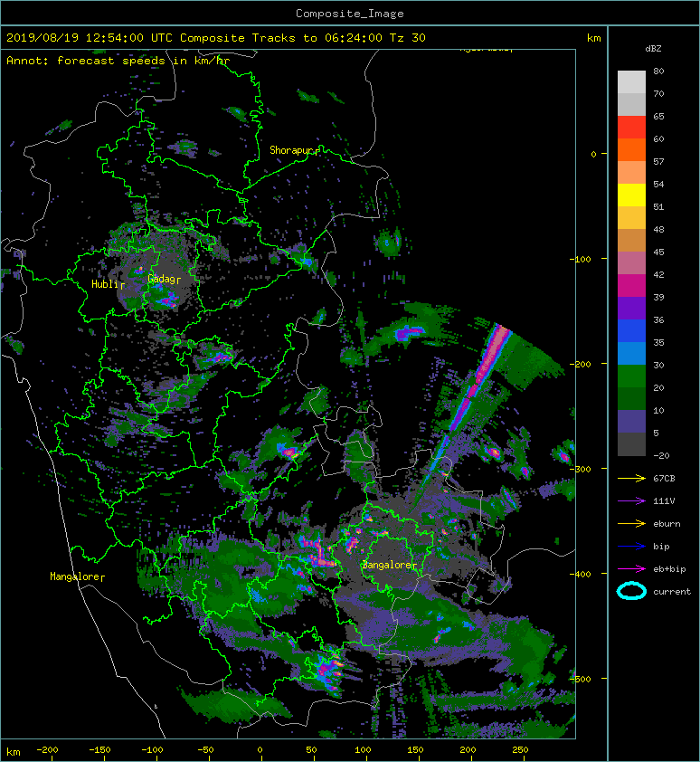Click the '67CB' legend label

[x=664, y=478]
